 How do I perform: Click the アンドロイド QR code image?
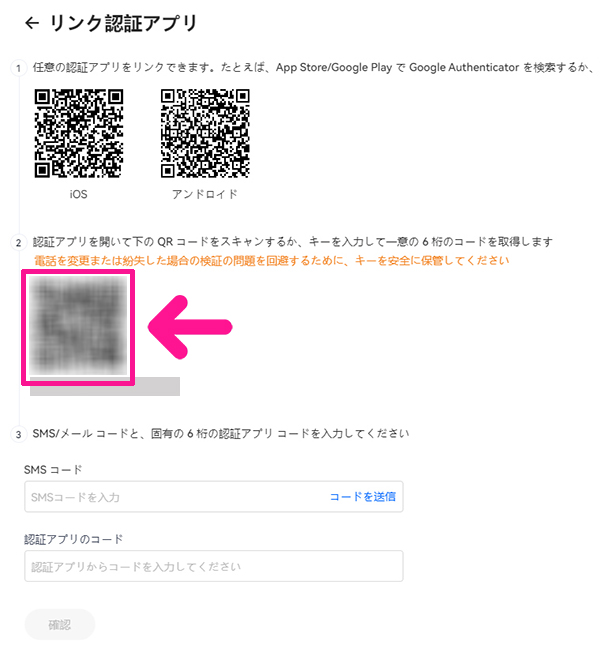(x=205, y=133)
